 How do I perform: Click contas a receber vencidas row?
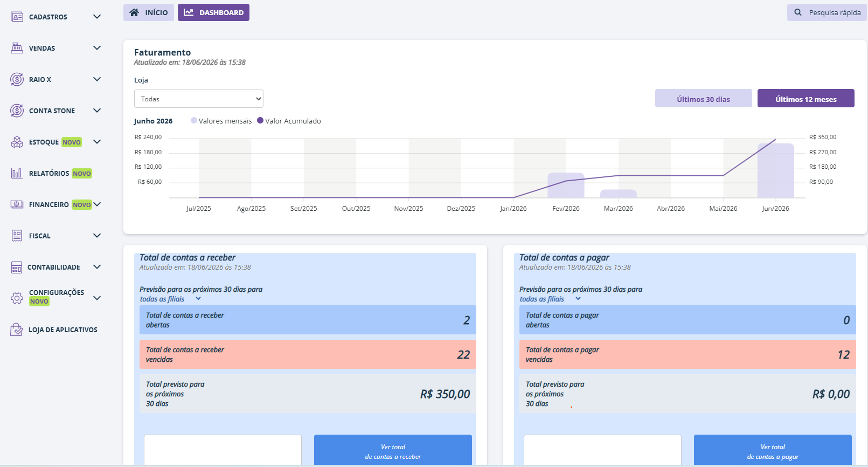tap(308, 354)
